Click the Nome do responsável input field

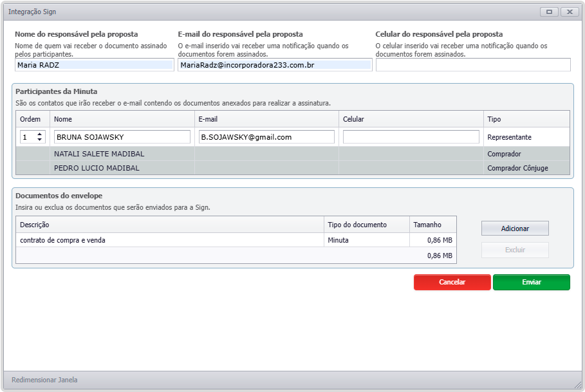point(94,65)
